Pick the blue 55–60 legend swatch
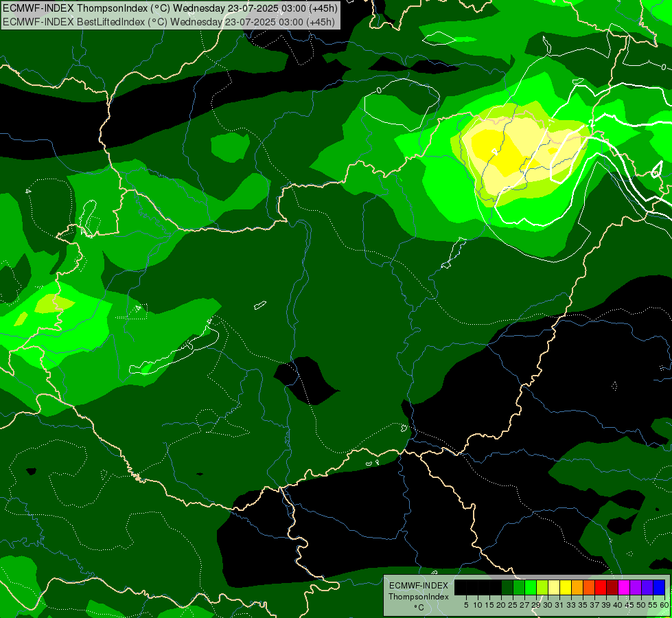The width and height of the screenshot is (672, 618). point(659,587)
